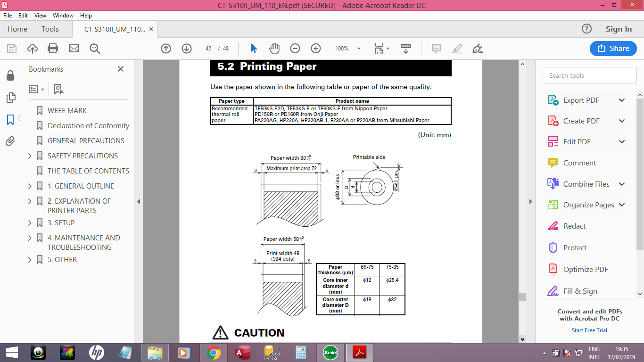
Task: Upload file to cloud icon
Action: 32,49
